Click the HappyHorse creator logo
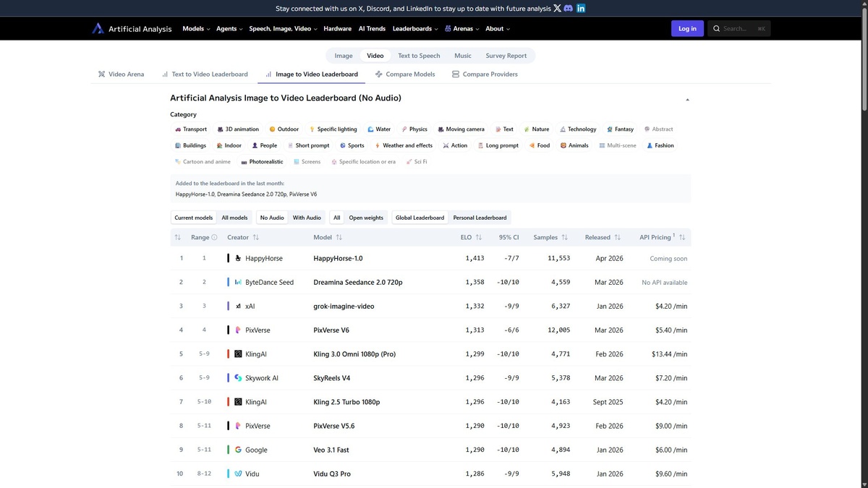The height and width of the screenshot is (488, 868). tap(238, 258)
